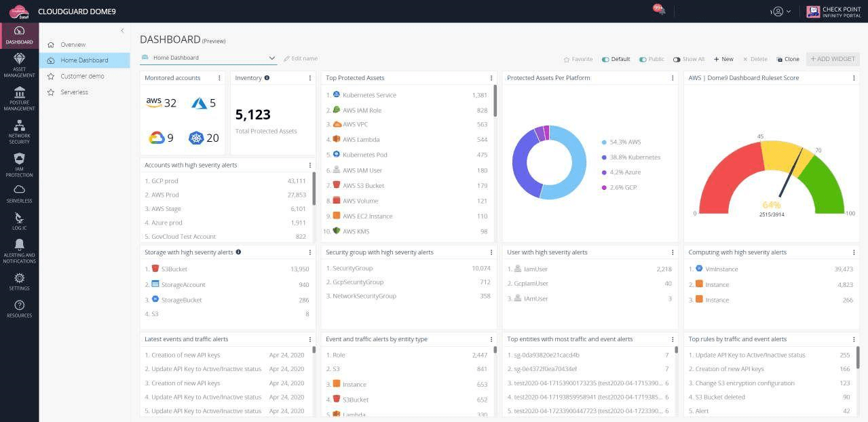This screenshot has height=422, width=868.
Task: Open the Dashboard section in sidebar
Action: [x=19, y=35]
